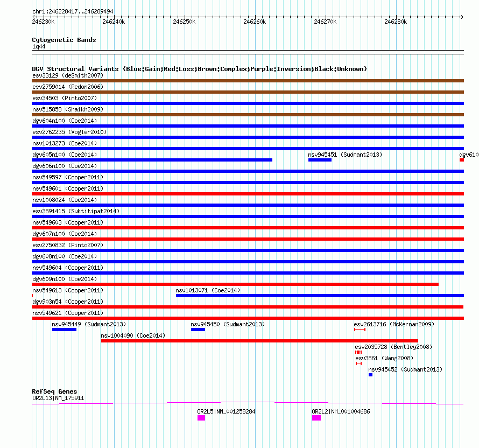Click the Cytogenetic Bands track title
Image resolution: width=479 pixels, height=448 pixels.
tap(64, 40)
